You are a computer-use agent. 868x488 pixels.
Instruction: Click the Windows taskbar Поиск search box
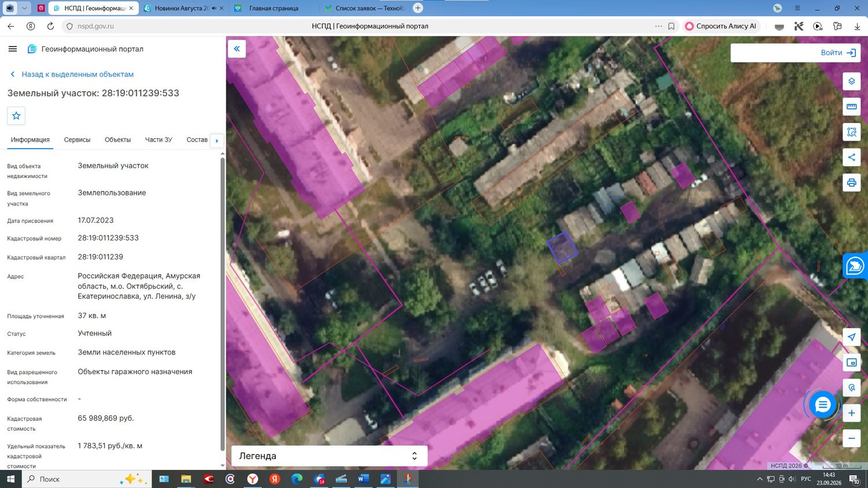click(87, 479)
